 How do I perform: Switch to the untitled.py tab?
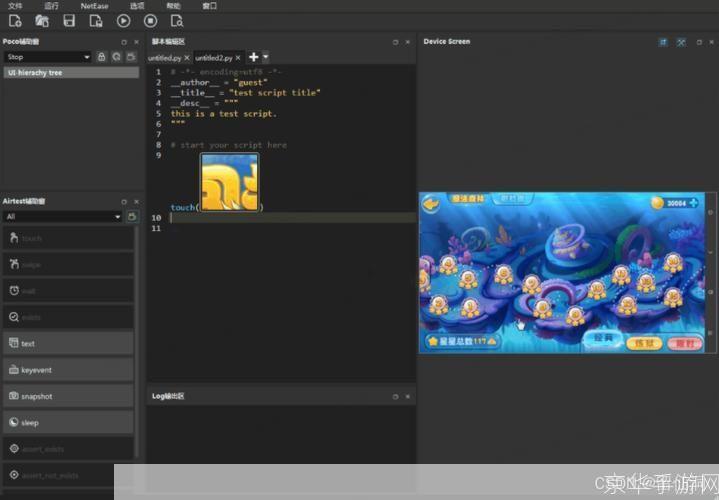point(165,58)
